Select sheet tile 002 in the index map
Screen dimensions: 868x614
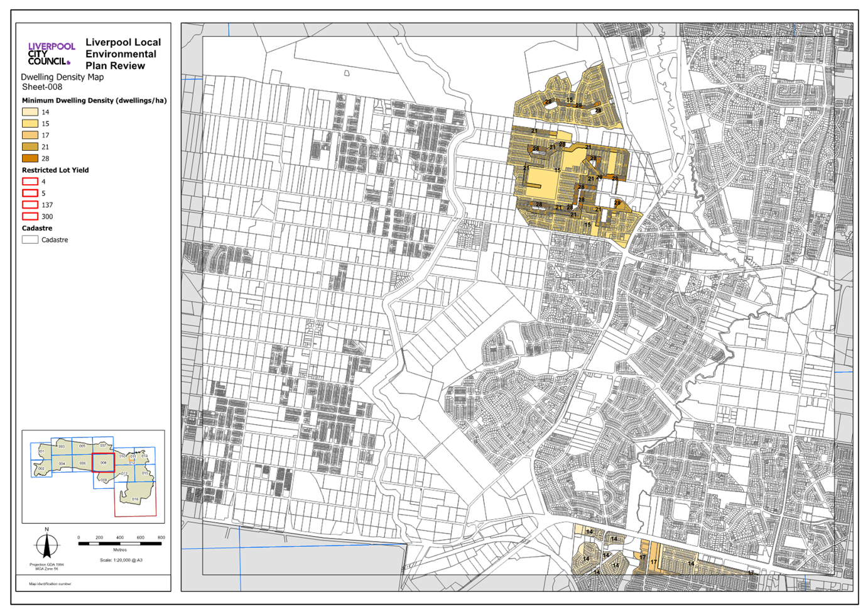coord(41,469)
